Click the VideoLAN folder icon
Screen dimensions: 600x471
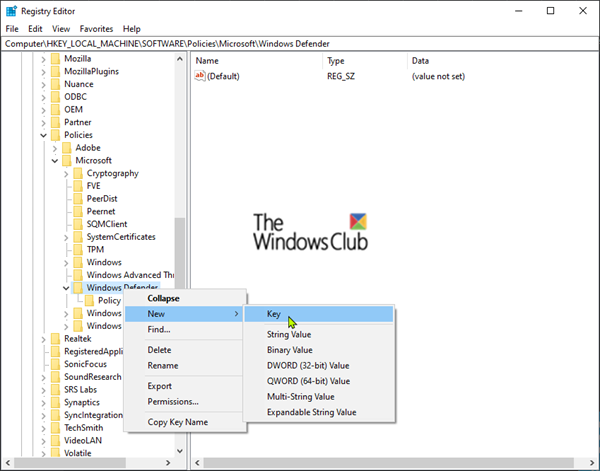click(x=56, y=440)
